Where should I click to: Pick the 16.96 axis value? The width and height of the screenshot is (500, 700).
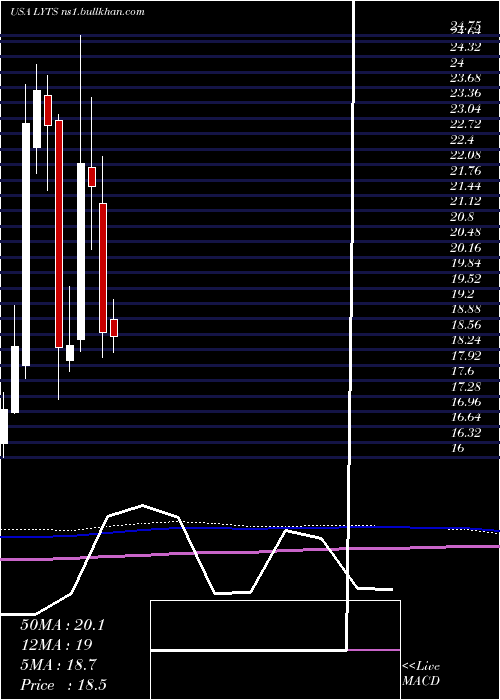pos(466,403)
